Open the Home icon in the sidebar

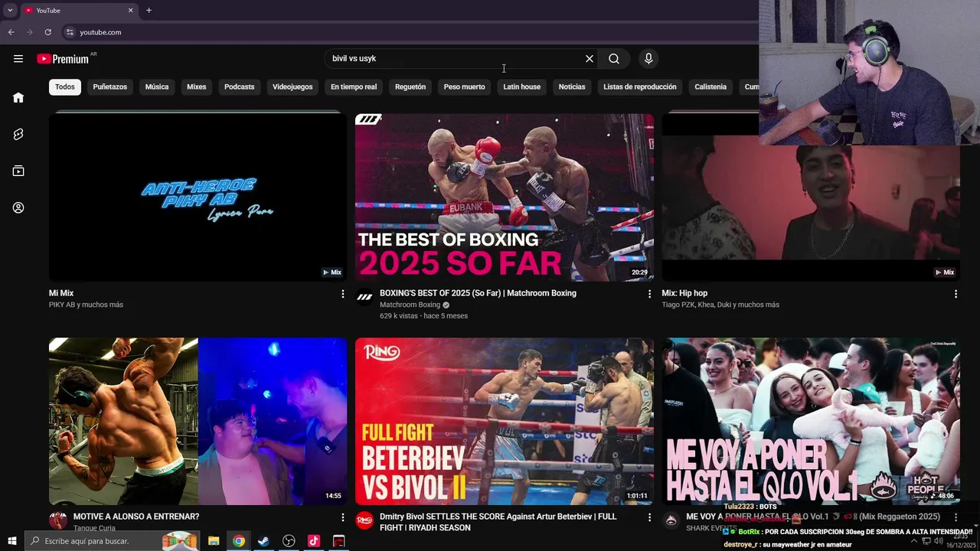click(x=18, y=97)
